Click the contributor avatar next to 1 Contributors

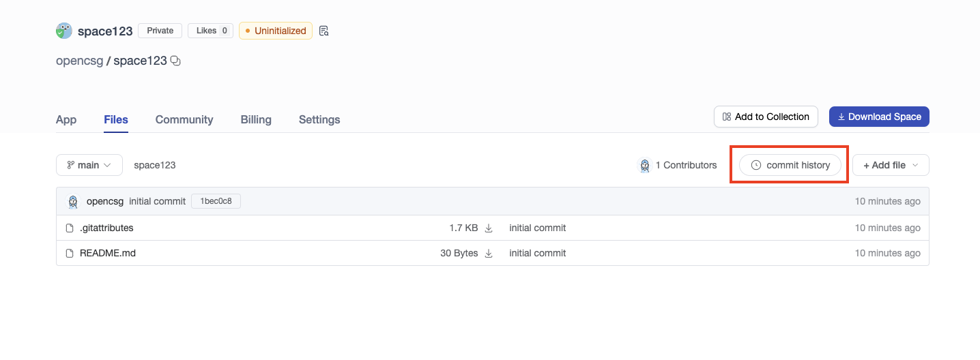tap(645, 165)
